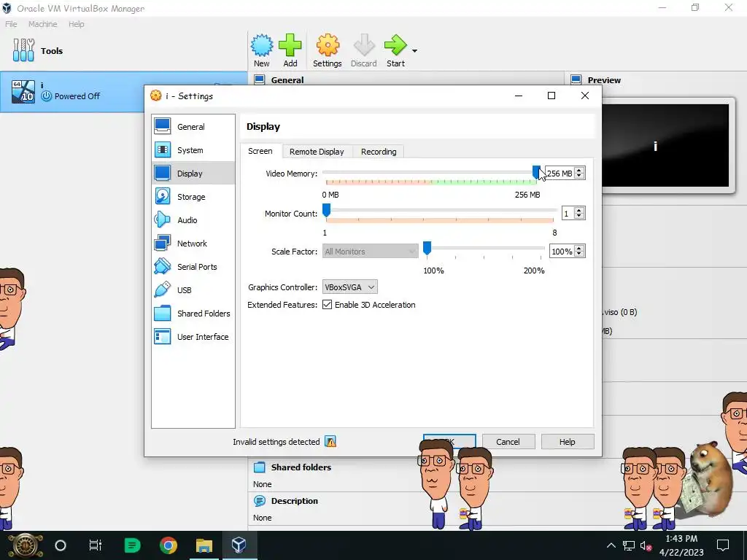The height and width of the screenshot is (560, 747).
Task: Open the Network settings category
Action: [193, 244]
